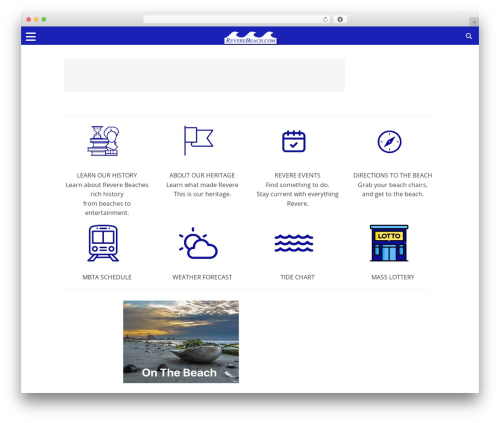This screenshot has width=500, height=423.
Task: Click text 'Learn what made Revere'
Action: [x=202, y=185]
